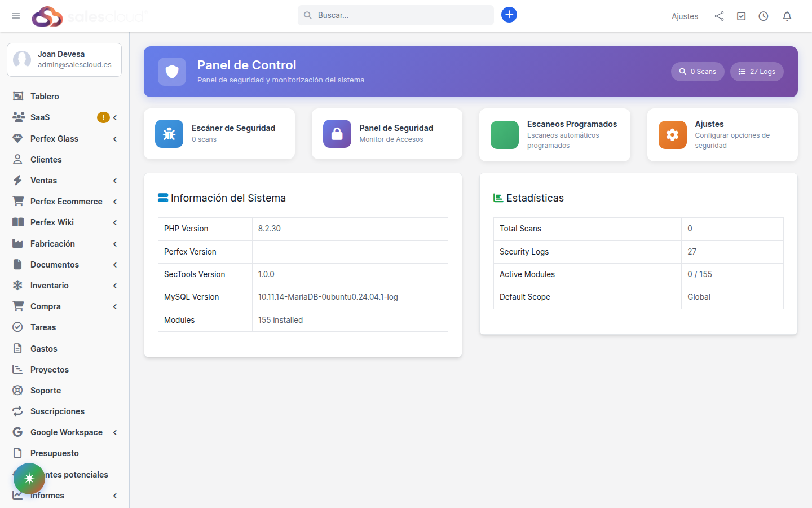This screenshot has height=508, width=812.
Task: Click the Panel de Seguridad lock icon
Action: [337, 134]
